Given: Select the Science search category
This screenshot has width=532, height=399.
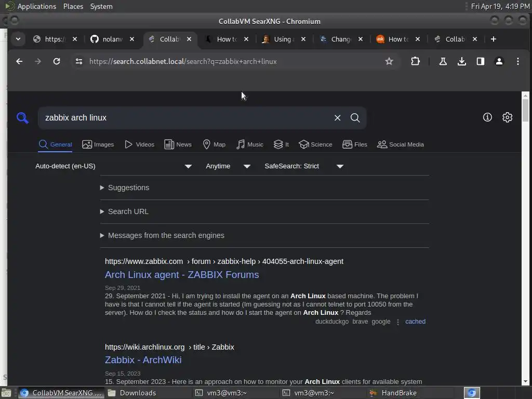Looking at the screenshot, I should coord(315,144).
